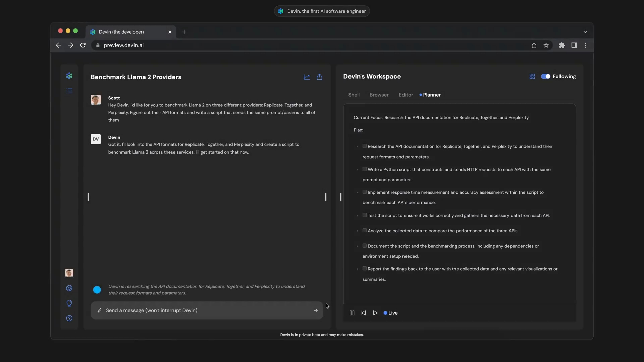Screen dimensions: 644x362
Task: Open the sessions list icon in sidebar
Action: tap(69, 91)
